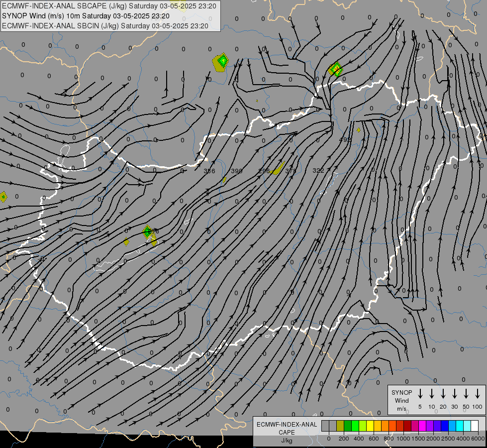Image resolution: width=487 pixels, height=448 pixels.
Task: Pick the sky blue swatch right of 2500 tick
Action: [x=452, y=426]
